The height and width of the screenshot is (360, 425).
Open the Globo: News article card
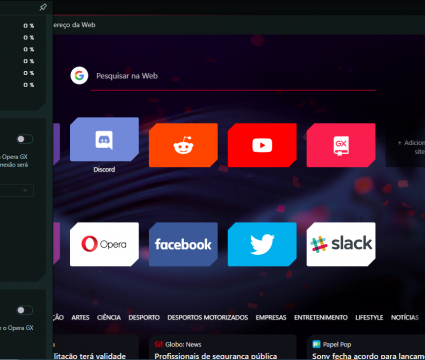(223, 347)
